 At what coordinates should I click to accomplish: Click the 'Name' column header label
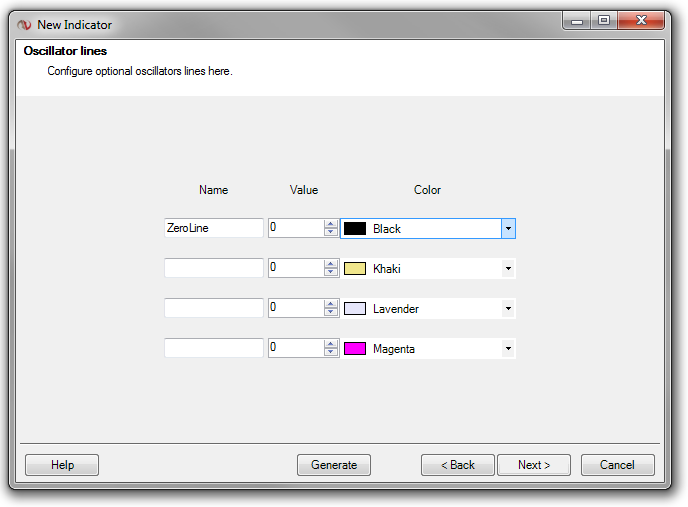[214, 190]
